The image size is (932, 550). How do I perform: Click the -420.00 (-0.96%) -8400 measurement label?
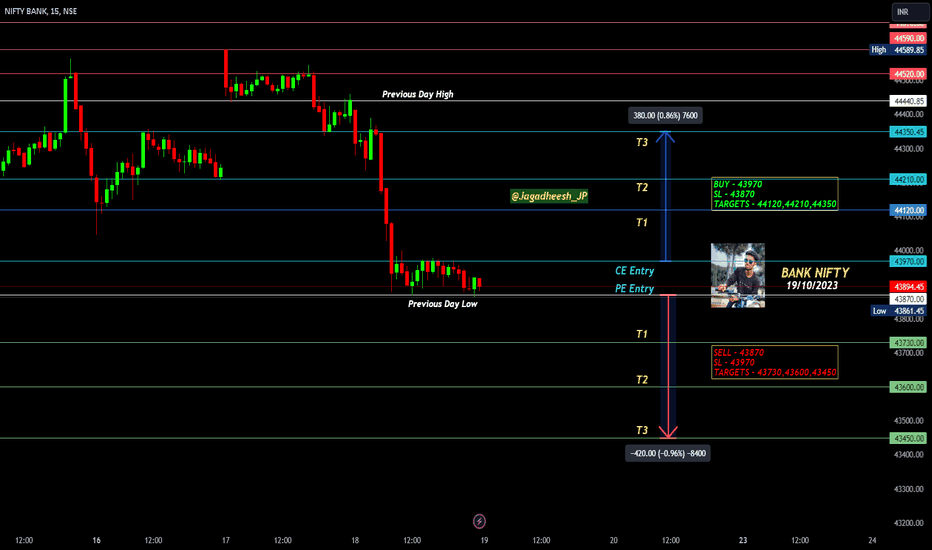667,453
